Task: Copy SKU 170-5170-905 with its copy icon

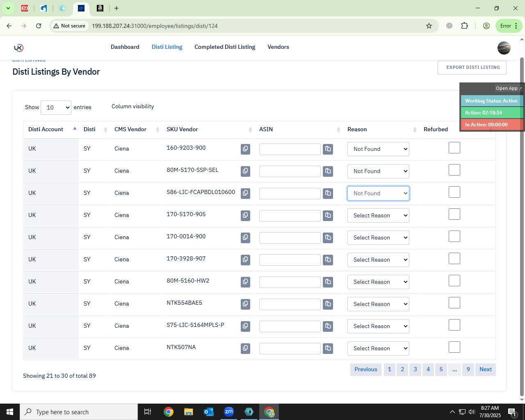Action: (x=245, y=215)
